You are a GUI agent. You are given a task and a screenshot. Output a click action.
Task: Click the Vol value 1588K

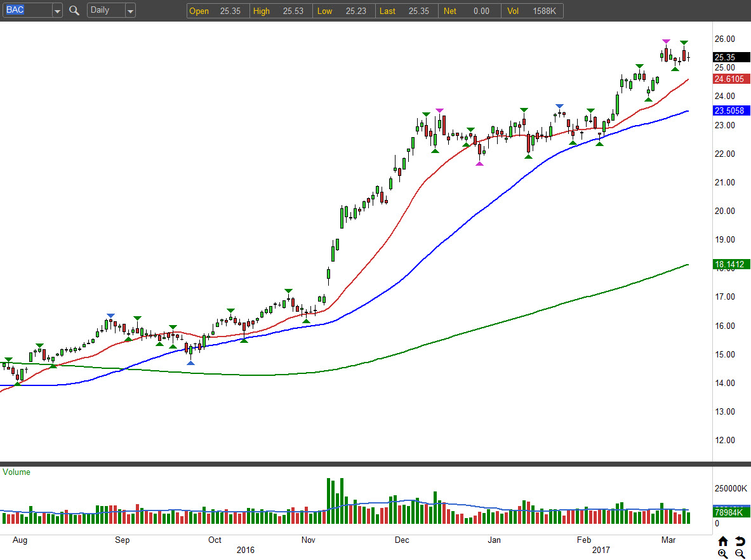(545, 11)
